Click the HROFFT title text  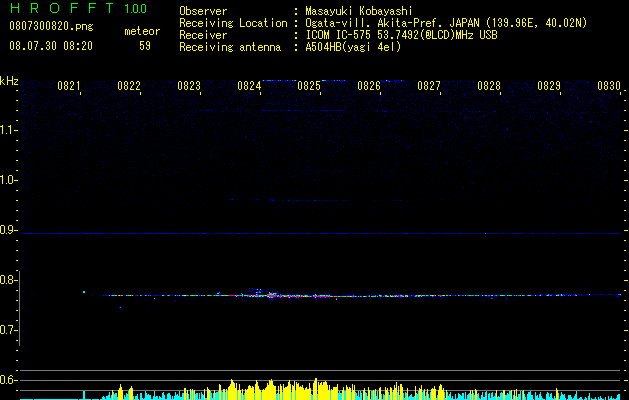pyautogui.click(x=62, y=8)
